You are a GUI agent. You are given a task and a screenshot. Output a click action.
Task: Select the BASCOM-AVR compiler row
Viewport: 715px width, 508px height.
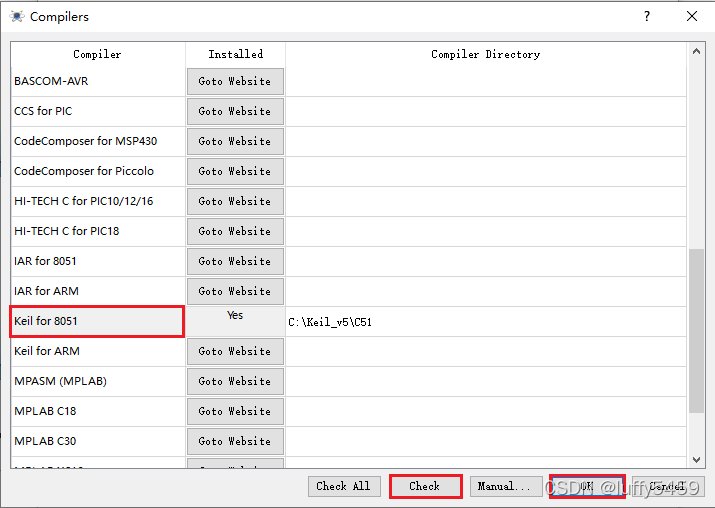(x=98, y=82)
